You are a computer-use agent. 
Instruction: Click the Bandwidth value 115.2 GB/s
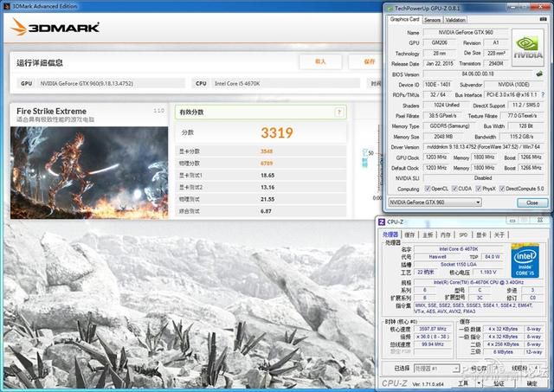pyautogui.click(x=521, y=137)
